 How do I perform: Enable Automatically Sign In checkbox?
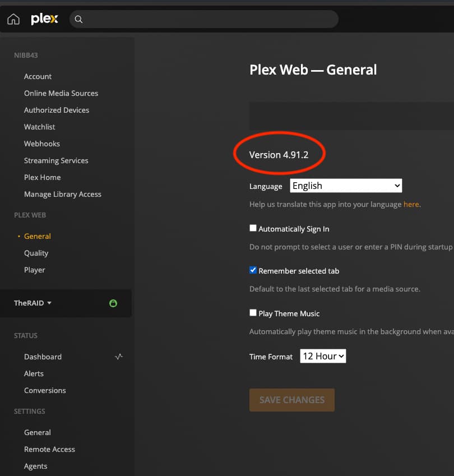click(253, 228)
